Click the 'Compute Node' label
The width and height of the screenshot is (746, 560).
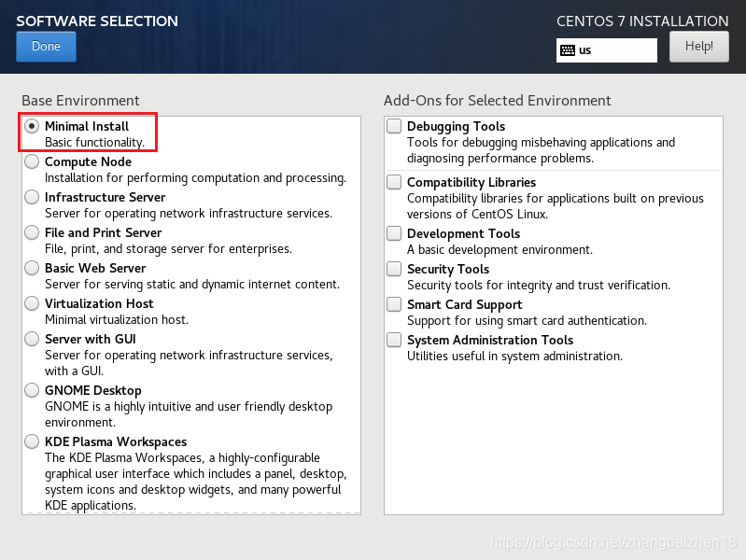click(88, 161)
